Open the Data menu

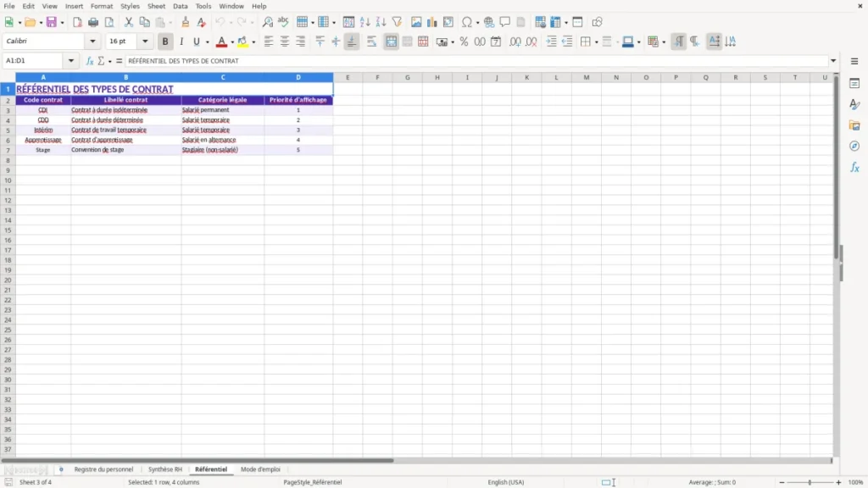pyautogui.click(x=180, y=6)
